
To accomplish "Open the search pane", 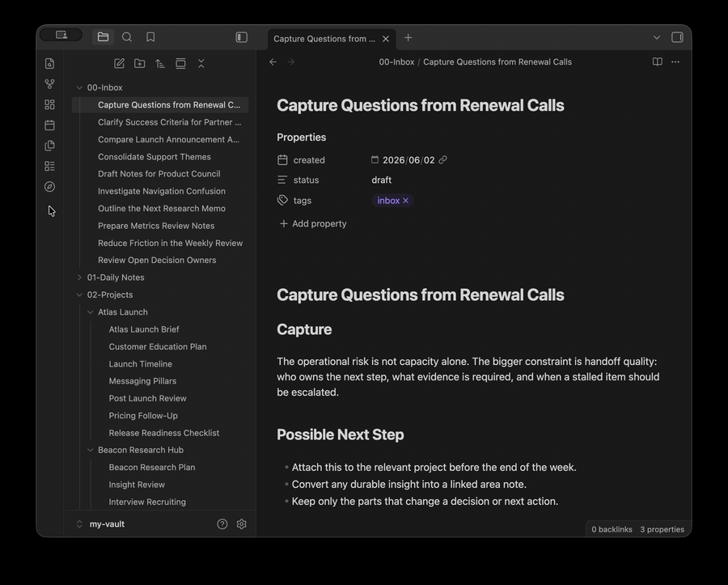I will (x=127, y=37).
